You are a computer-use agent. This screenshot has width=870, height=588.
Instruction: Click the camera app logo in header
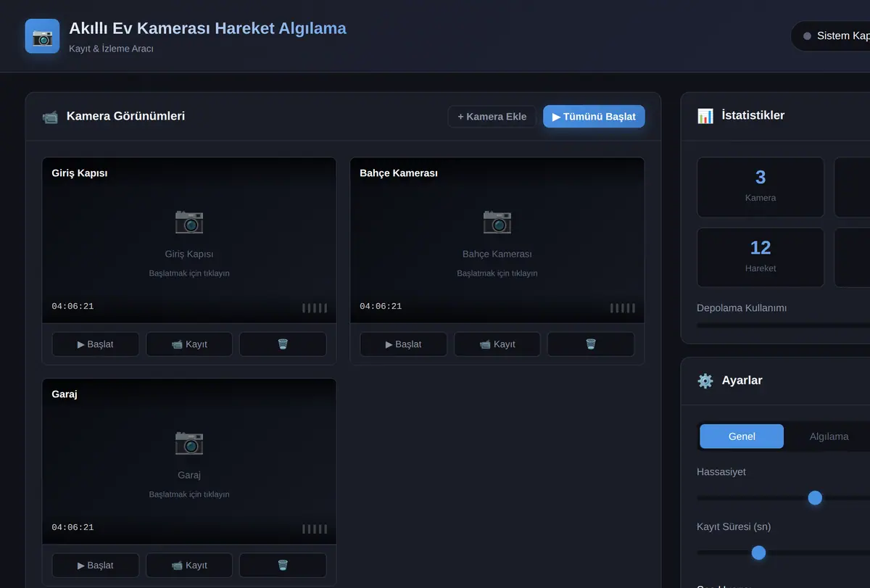(x=43, y=36)
